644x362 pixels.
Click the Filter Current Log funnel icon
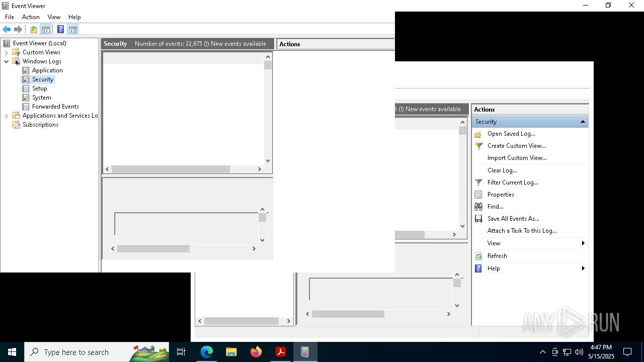click(478, 183)
